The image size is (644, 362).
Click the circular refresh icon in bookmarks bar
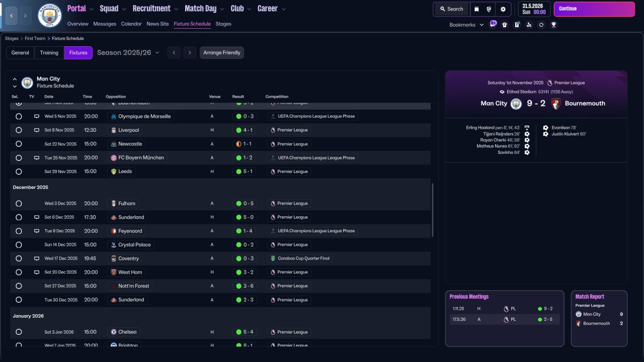pyautogui.click(x=541, y=25)
